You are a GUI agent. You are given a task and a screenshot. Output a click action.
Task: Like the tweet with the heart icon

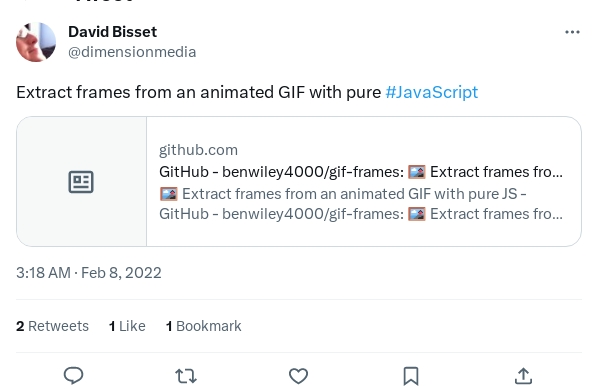point(298,376)
